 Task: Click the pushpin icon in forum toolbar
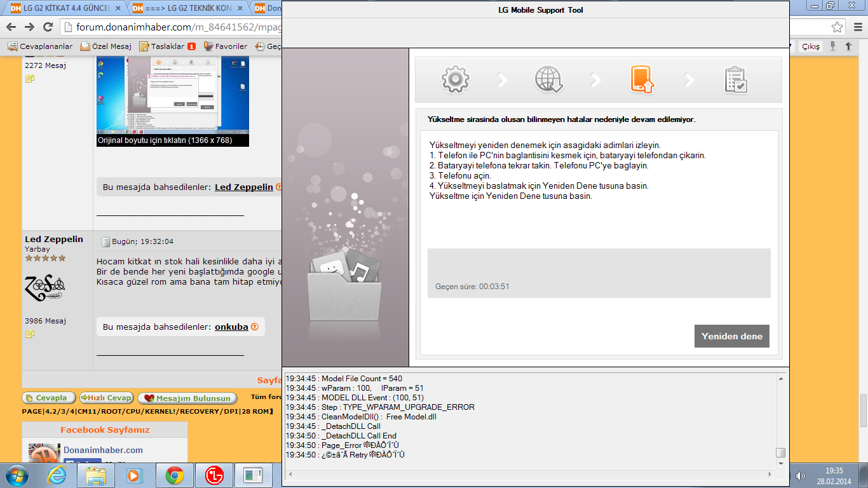[833, 46]
